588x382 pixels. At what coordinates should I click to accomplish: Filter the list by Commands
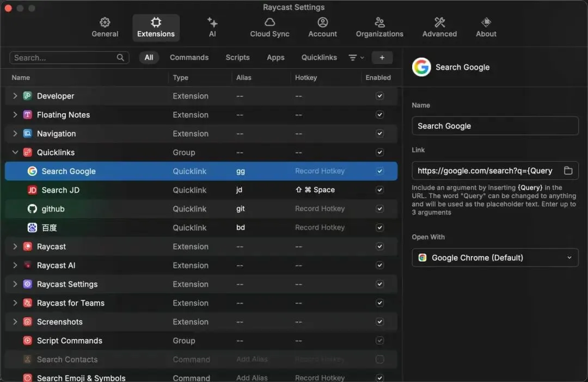[189, 58]
